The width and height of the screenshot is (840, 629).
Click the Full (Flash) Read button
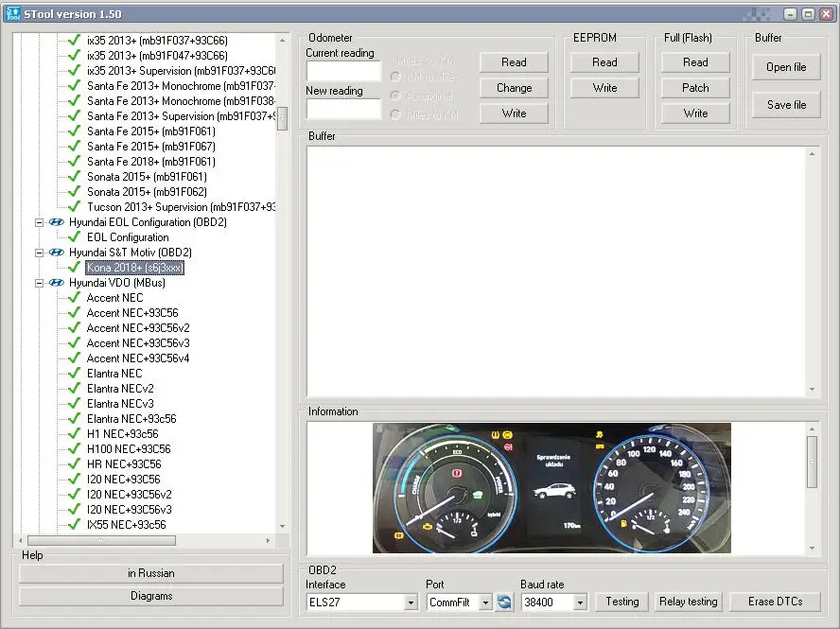[x=695, y=62]
